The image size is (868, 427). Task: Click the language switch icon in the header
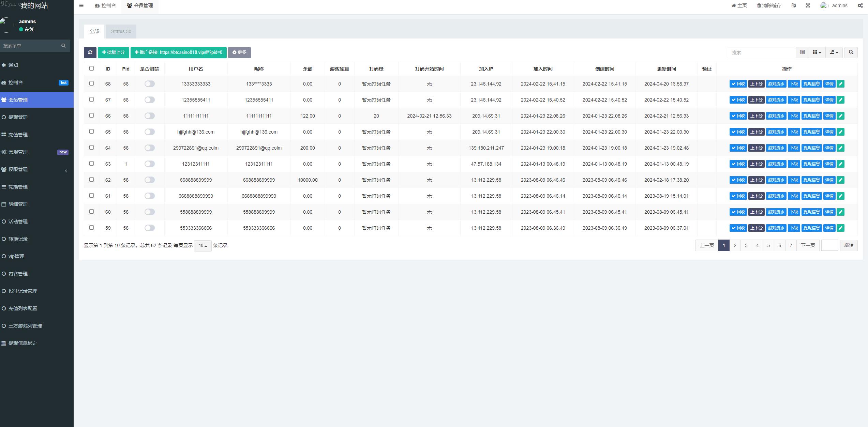(x=794, y=5)
